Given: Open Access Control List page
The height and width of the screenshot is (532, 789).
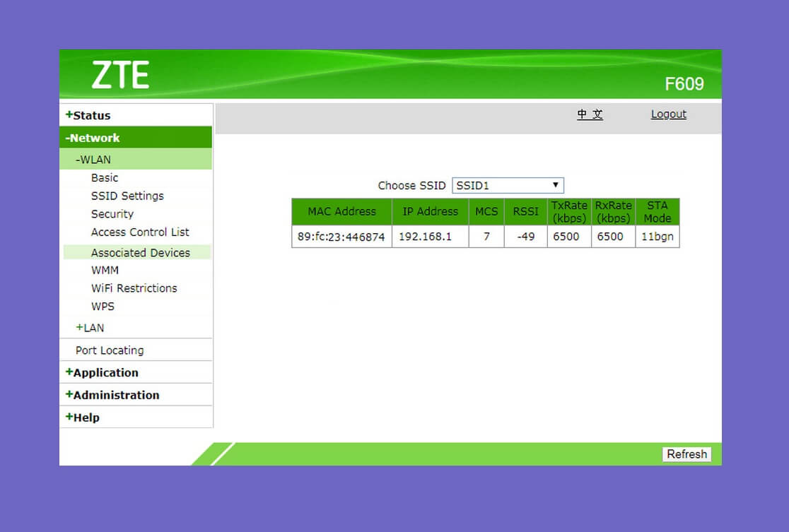Looking at the screenshot, I should 140,232.
